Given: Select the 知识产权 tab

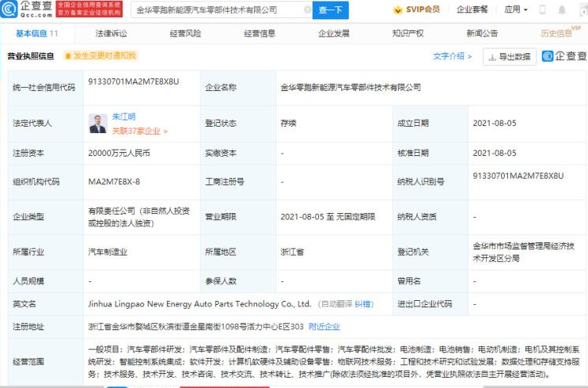Looking at the screenshot, I should (408, 33).
